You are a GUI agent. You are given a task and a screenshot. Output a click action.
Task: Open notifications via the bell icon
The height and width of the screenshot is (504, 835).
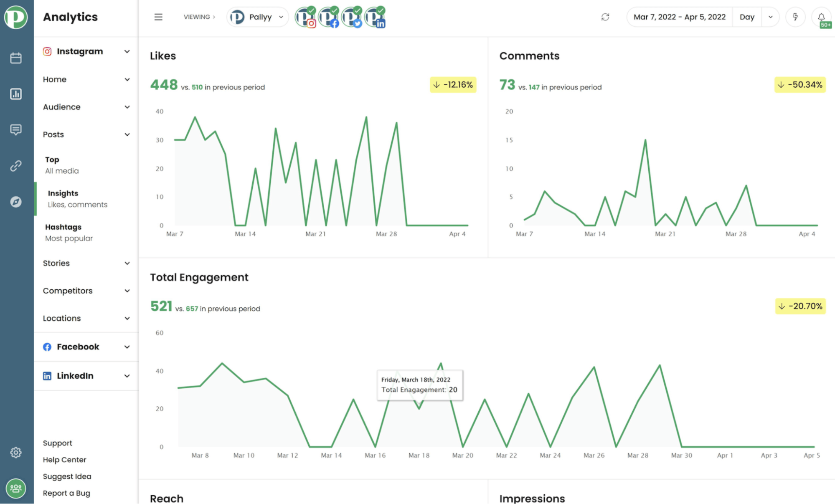click(821, 17)
